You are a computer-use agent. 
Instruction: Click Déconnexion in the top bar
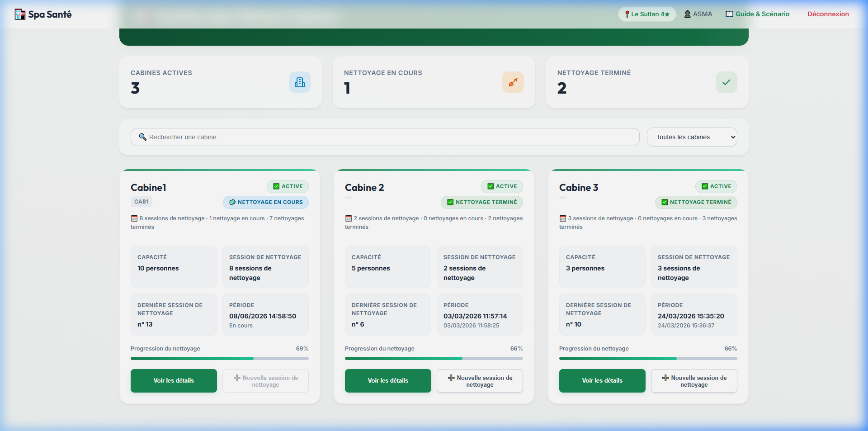coord(828,14)
